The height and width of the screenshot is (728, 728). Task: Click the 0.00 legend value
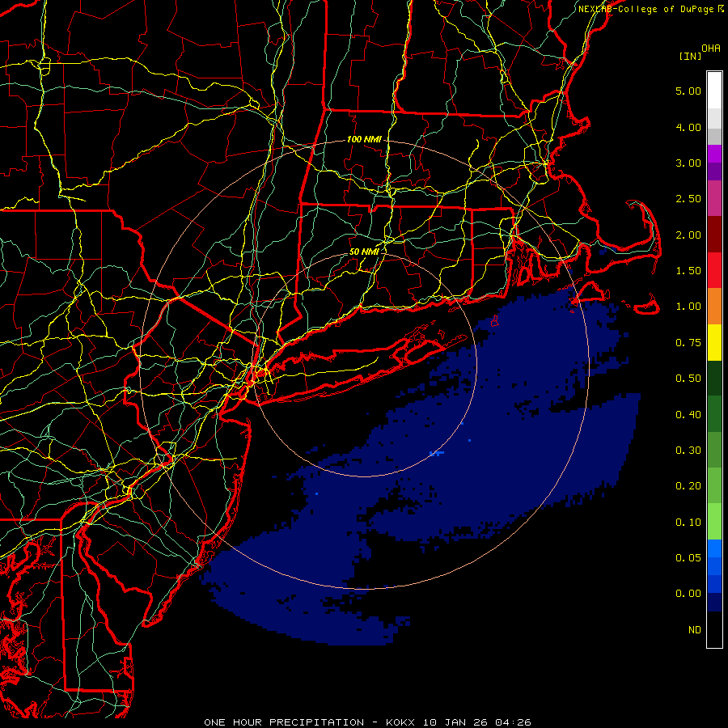point(688,594)
